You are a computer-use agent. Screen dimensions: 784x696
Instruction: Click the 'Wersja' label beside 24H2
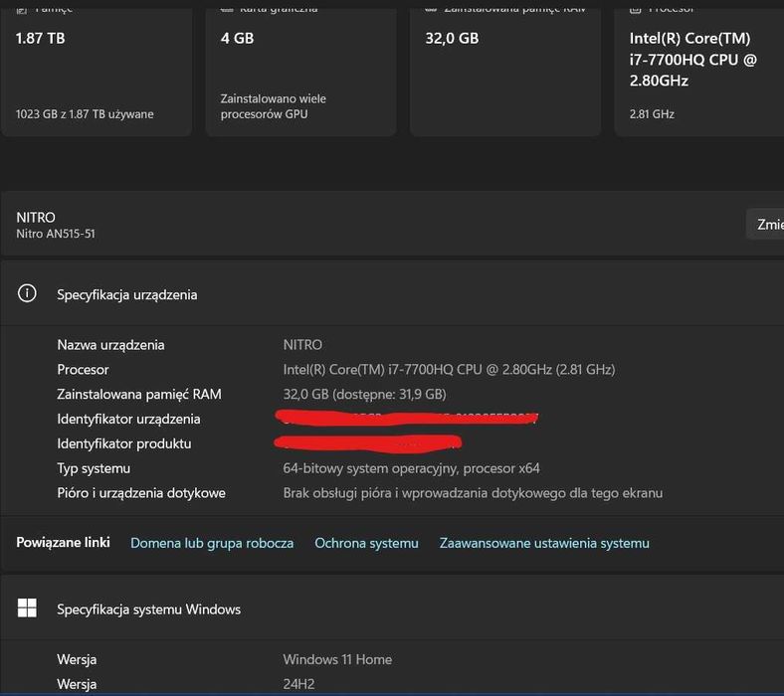77,684
